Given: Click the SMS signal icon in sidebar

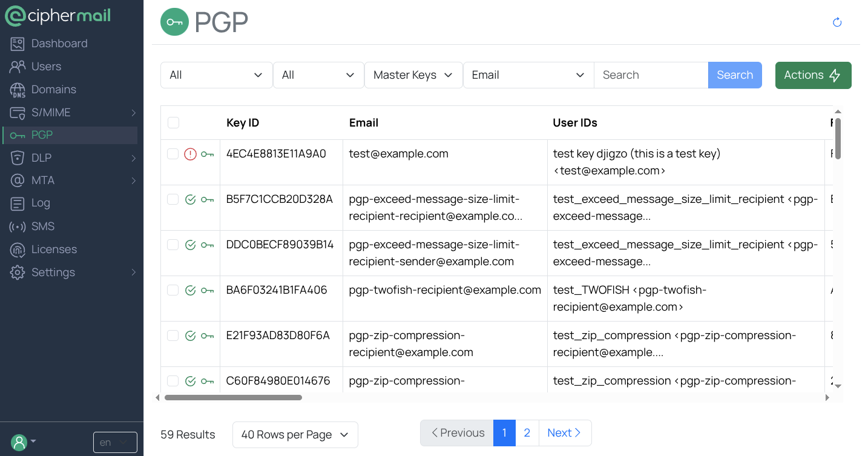Looking at the screenshot, I should tap(18, 226).
